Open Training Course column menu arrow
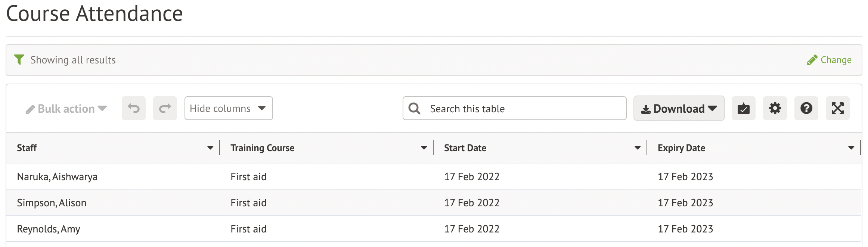The image size is (868, 247). point(424,148)
